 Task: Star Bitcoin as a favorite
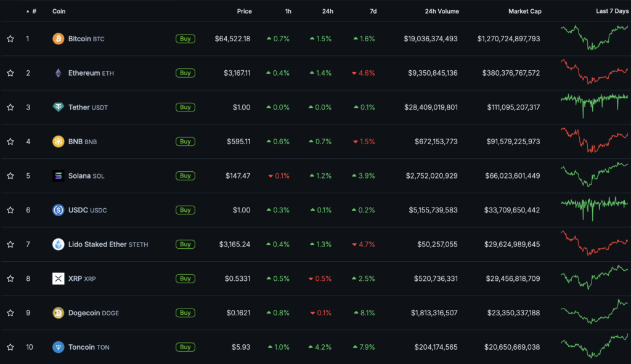click(10, 39)
